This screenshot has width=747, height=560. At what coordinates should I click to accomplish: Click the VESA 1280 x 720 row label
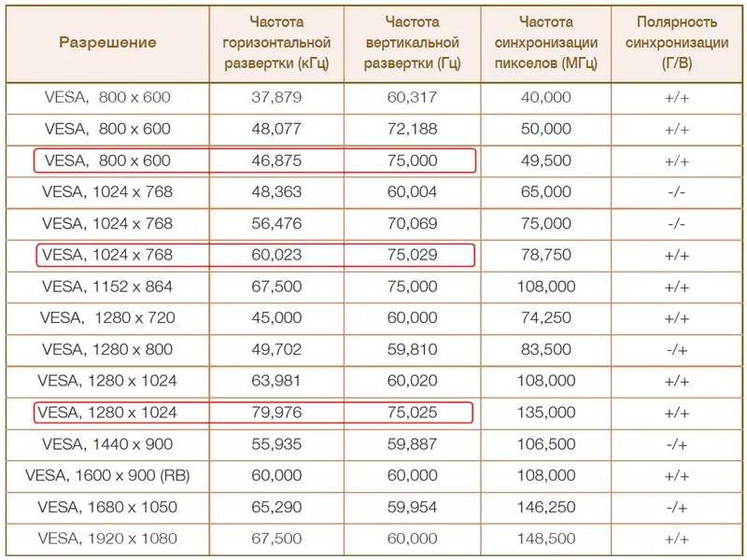(x=107, y=317)
